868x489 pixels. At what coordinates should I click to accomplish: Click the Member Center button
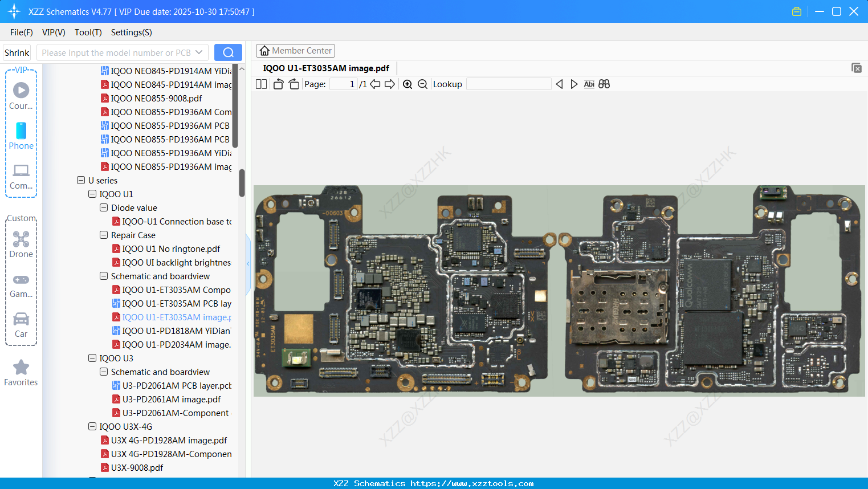(x=295, y=51)
